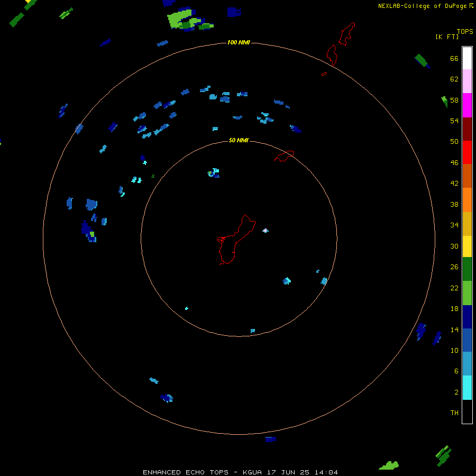Click the bright red legend segment
This screenshot has height=476, width=476.
coord(467,152)
